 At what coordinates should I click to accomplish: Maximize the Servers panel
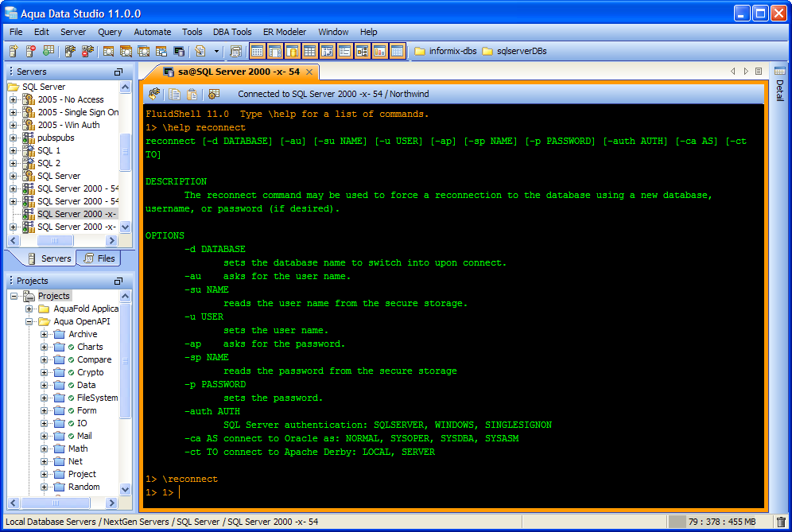coord(118,72)
